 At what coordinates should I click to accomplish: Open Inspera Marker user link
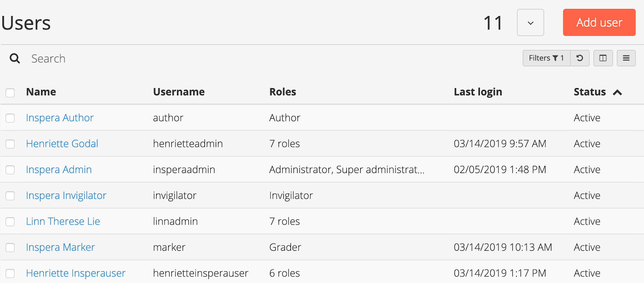60,247
